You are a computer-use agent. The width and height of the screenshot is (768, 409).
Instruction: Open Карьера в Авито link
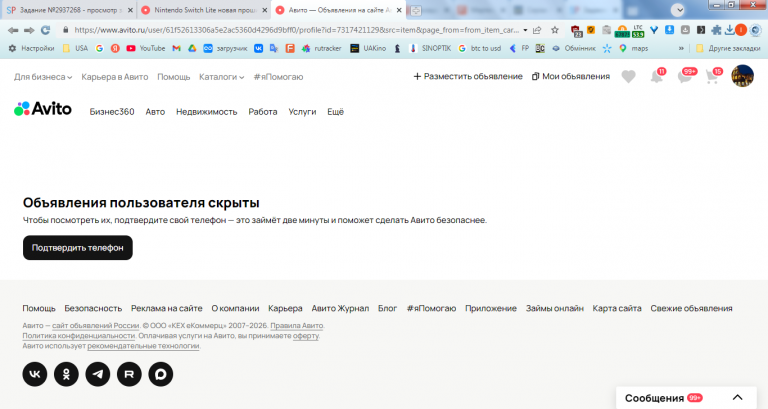point(115,77)
